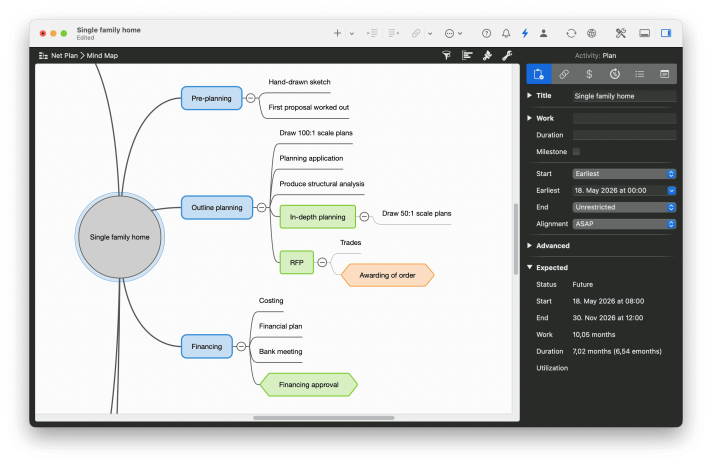This screenshot has height=466, width=712.
Task: Click the alignment bars icon
Action: (x=467, y=55)
